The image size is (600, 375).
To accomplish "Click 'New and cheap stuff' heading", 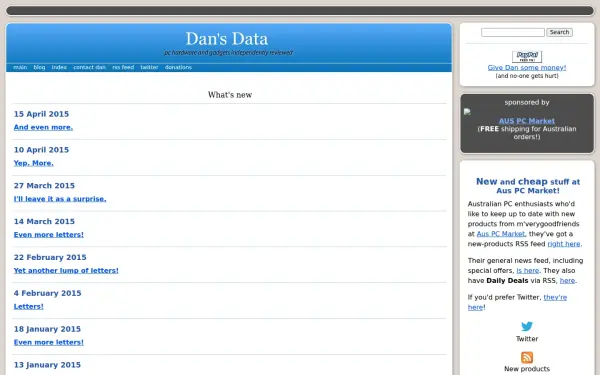I will 528,186.
